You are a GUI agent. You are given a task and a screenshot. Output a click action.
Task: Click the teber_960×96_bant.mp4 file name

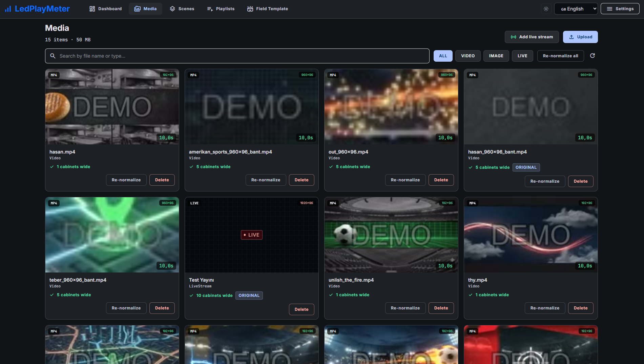pyautogui.click(x=78, y=280)
